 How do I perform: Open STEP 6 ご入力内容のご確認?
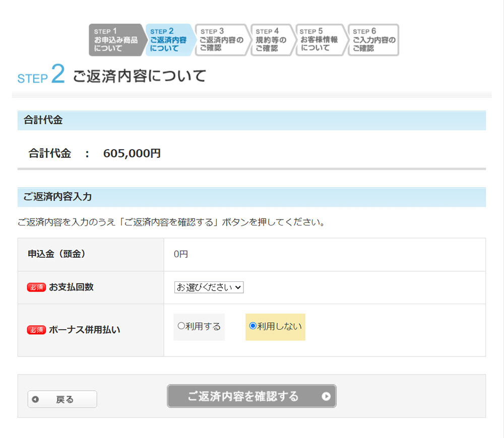click(374, 40)
